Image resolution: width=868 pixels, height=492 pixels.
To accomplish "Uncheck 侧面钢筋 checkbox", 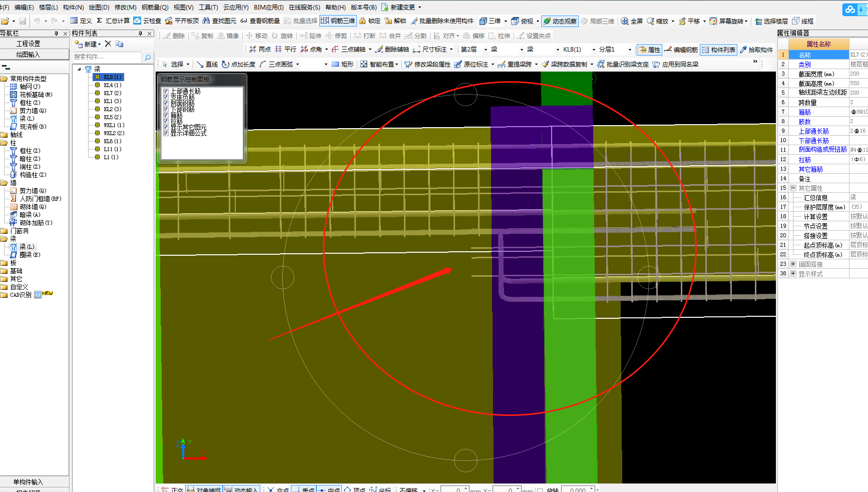I will click(166, 103).
